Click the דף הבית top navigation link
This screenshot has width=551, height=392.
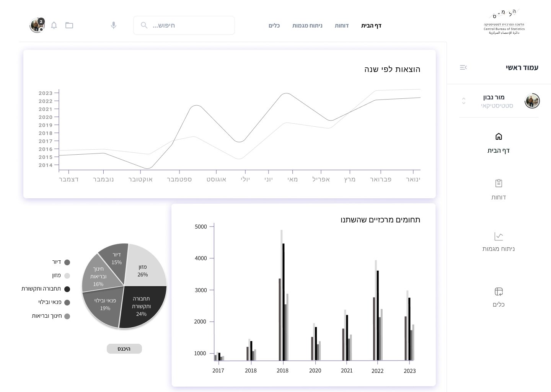[371, 26]
